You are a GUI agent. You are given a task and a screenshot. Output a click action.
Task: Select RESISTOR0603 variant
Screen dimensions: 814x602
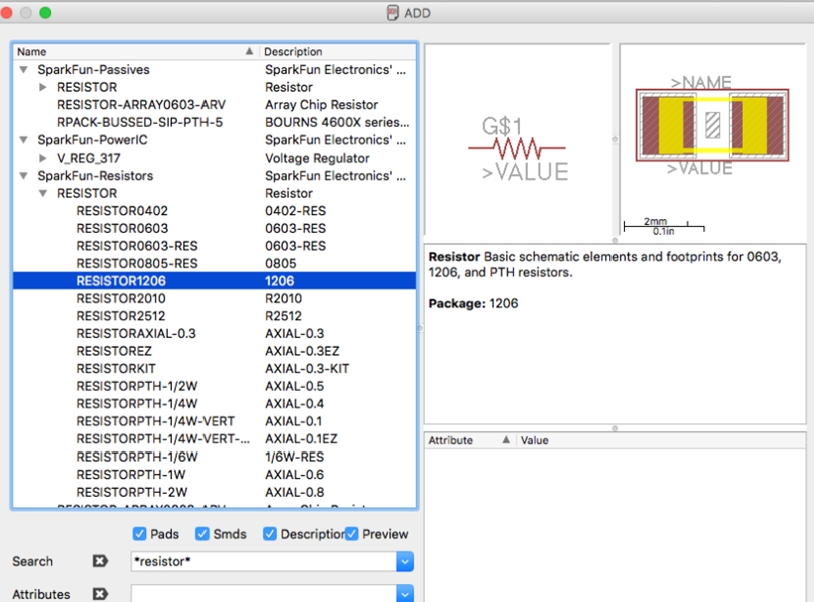click(x=214, y=228)
